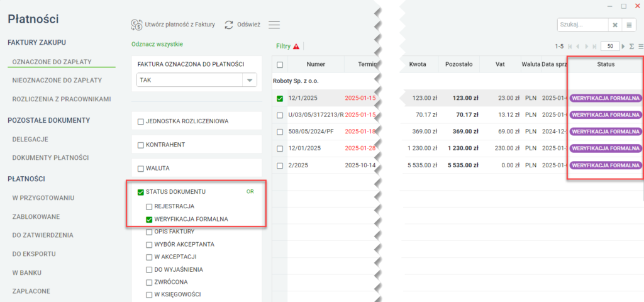The height and width of the screenshot is (302, 644).
Task: Sort by the Kwota column header
Action: coord(418,65)
